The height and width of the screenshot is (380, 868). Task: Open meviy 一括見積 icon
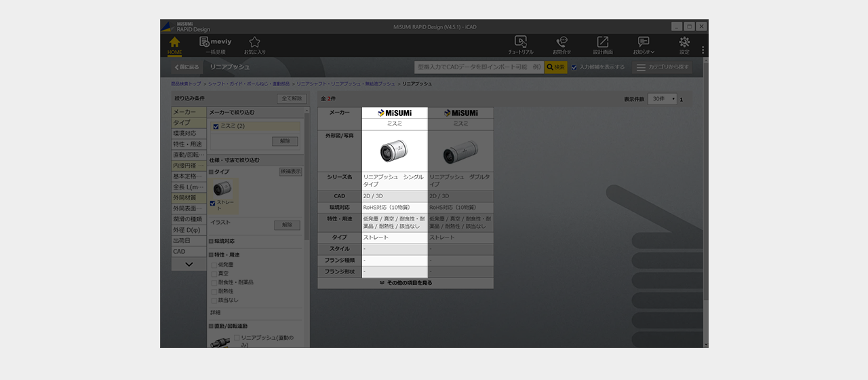click(215, 45)
